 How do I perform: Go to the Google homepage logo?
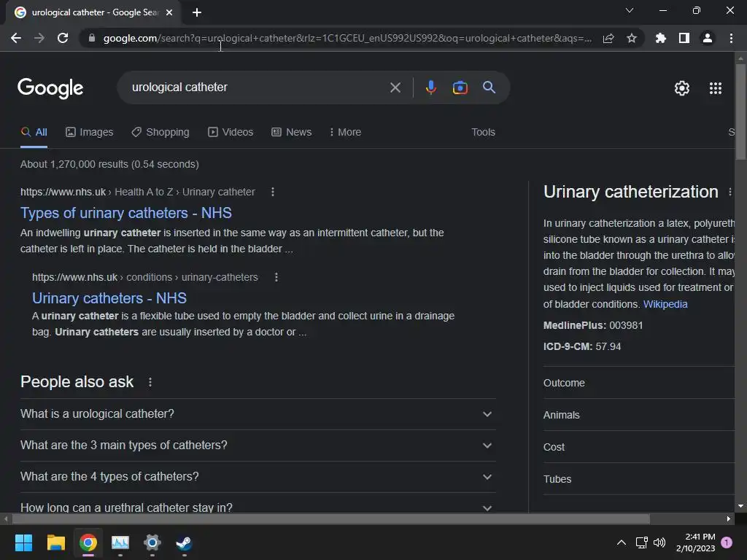click(x=50, y=88)
